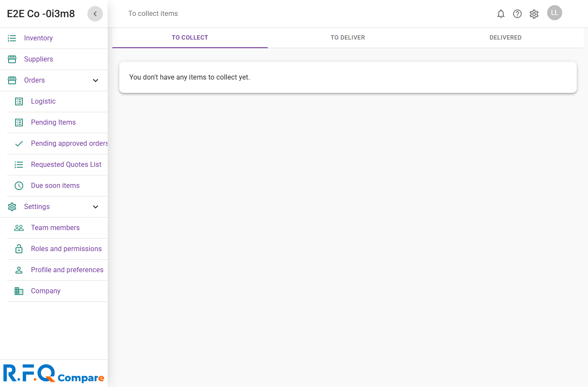The width and height of the screenshot is (588, 387).
Task: Switch to the Delivered tab
Action: pyautogui.click(x=505, y=38)
